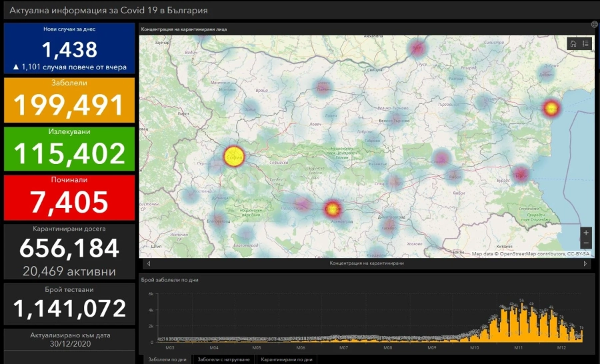Click the tested count 1,141,072
Screen dimensions: 600x364
click(x=69, y=309)
